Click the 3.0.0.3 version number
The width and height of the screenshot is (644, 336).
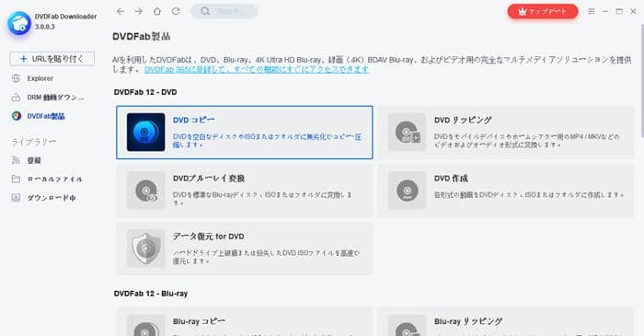point(45,27)
